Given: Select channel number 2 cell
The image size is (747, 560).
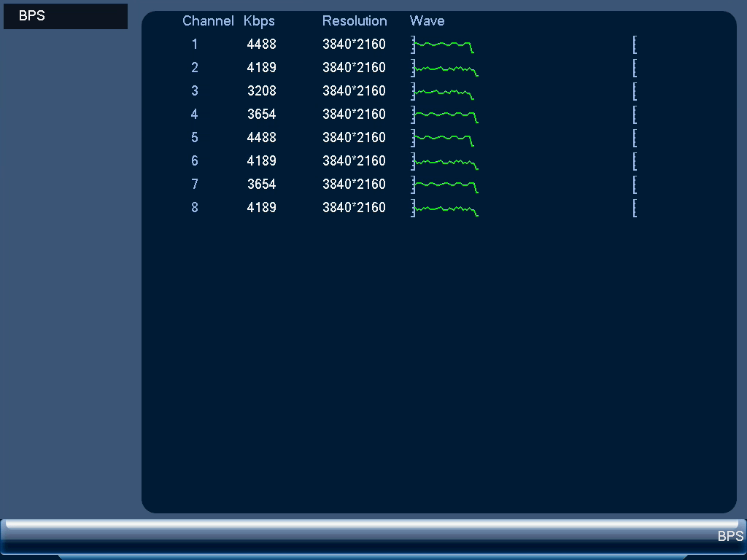Looking at the screenshot, I should (194, 68).
